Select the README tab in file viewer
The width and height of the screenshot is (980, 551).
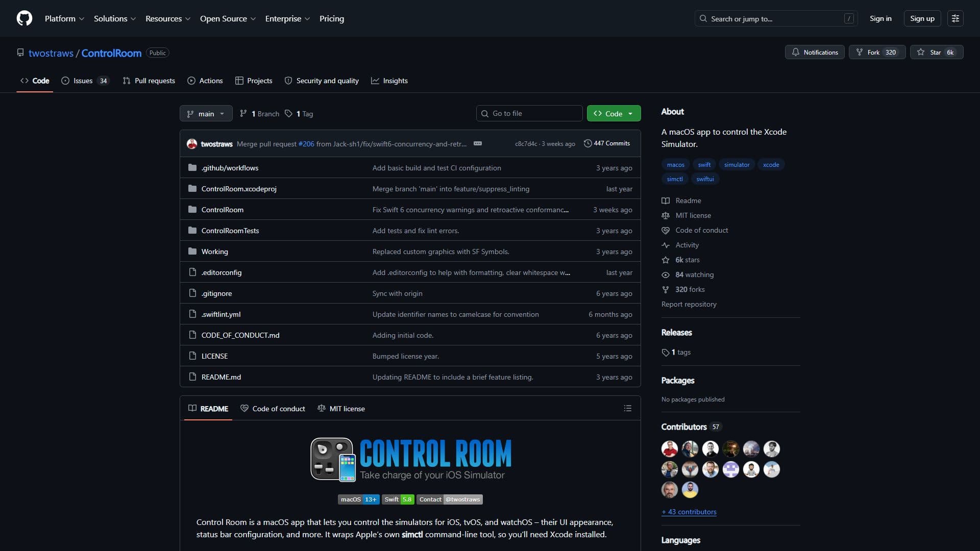coord(208,409)
